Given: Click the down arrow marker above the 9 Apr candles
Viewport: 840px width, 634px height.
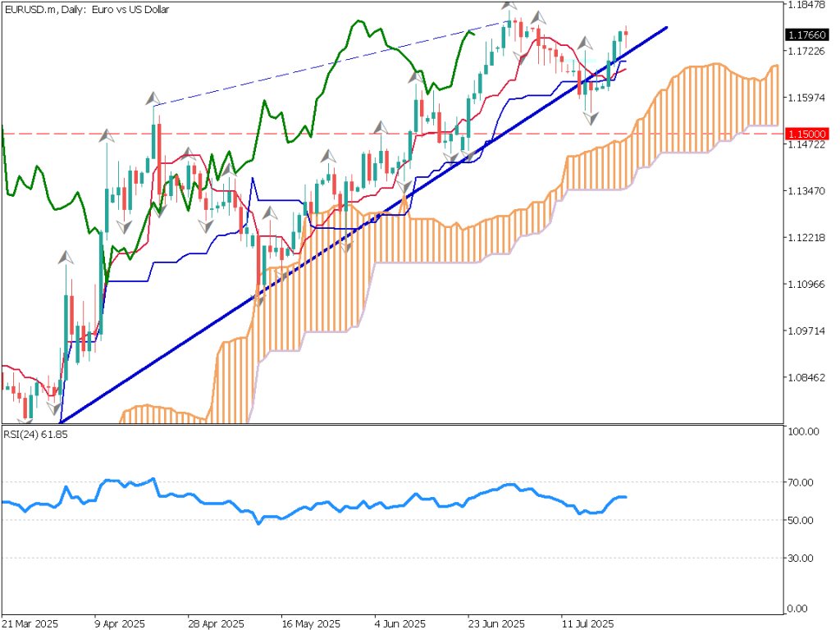Looking at the screenshot, I should [125, 226].
